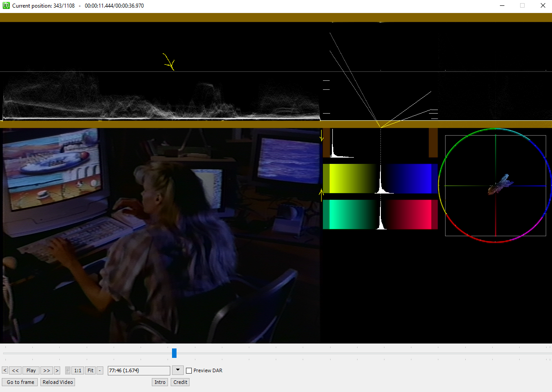
Task: Click the Current position 343/1108 title text
Action: click(x=43, y=6)
